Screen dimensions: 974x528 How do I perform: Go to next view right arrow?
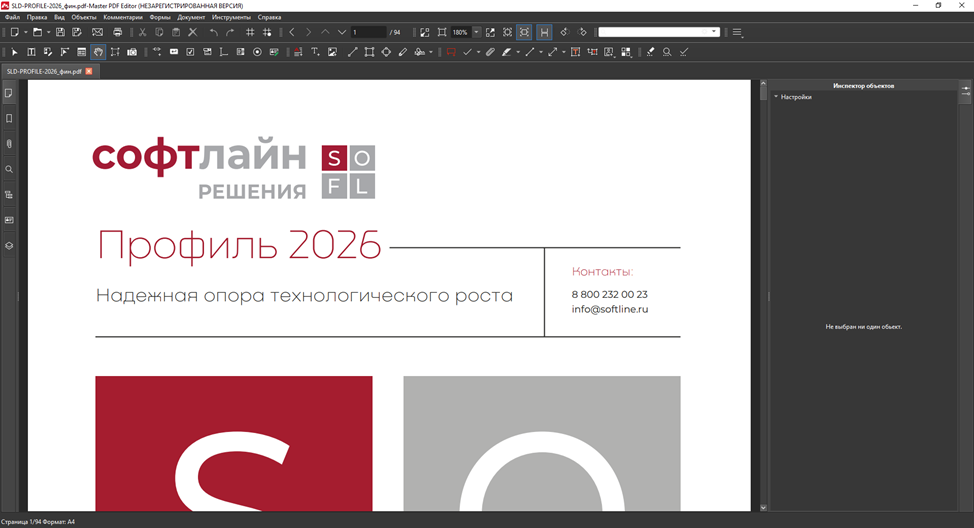pos(309,32)
